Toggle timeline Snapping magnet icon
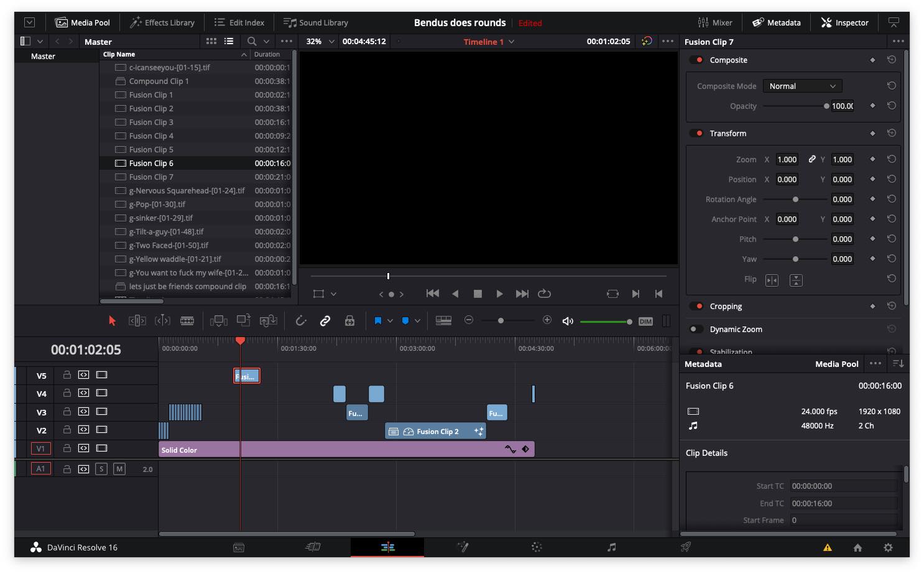This screenshot has height=574, width=924. click(x=301, y=321)
